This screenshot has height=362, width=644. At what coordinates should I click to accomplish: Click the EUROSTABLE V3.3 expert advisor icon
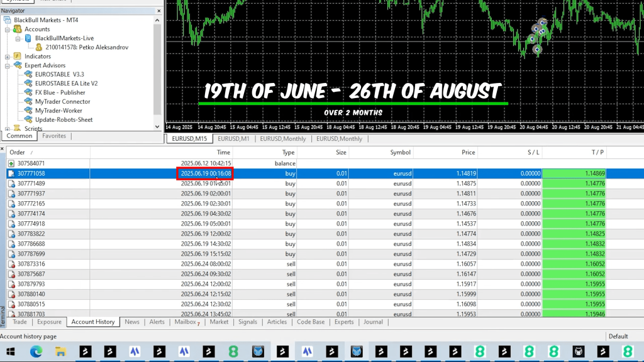click(28, 74)
